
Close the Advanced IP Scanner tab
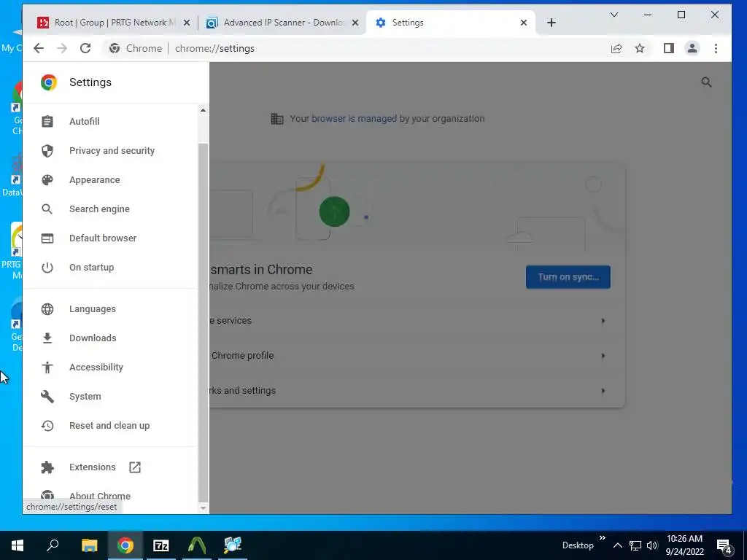pos(355,23)
